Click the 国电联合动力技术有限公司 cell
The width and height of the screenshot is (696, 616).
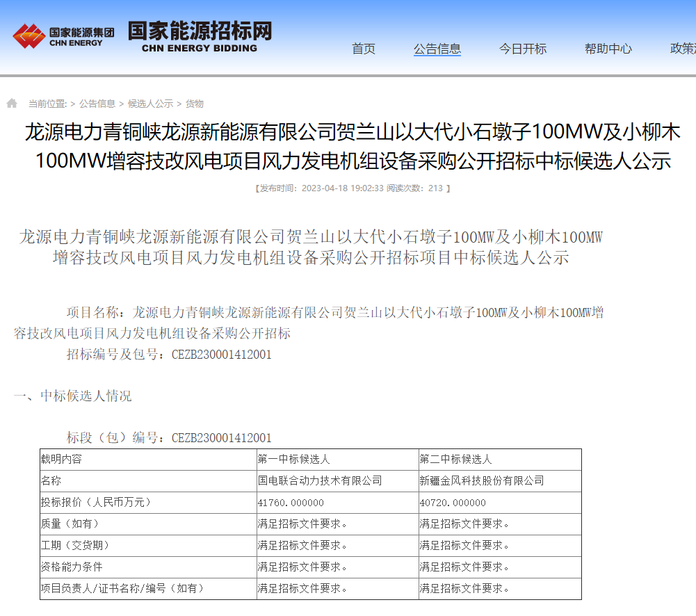[x=338, y=481]
